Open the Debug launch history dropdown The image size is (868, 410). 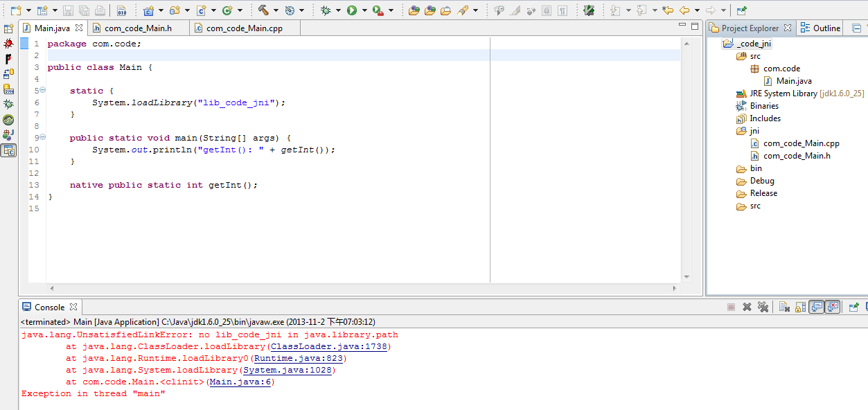click(x=337, y=10)
